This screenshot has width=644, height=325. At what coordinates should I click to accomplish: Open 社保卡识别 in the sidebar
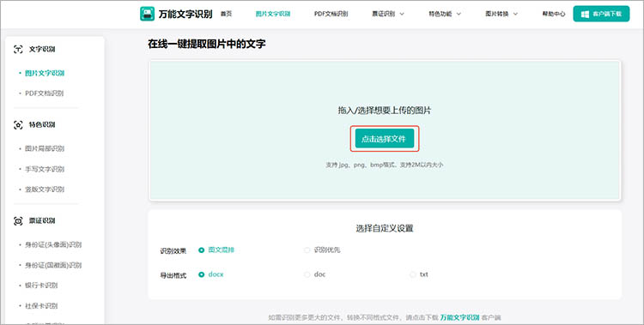point(41,306)
